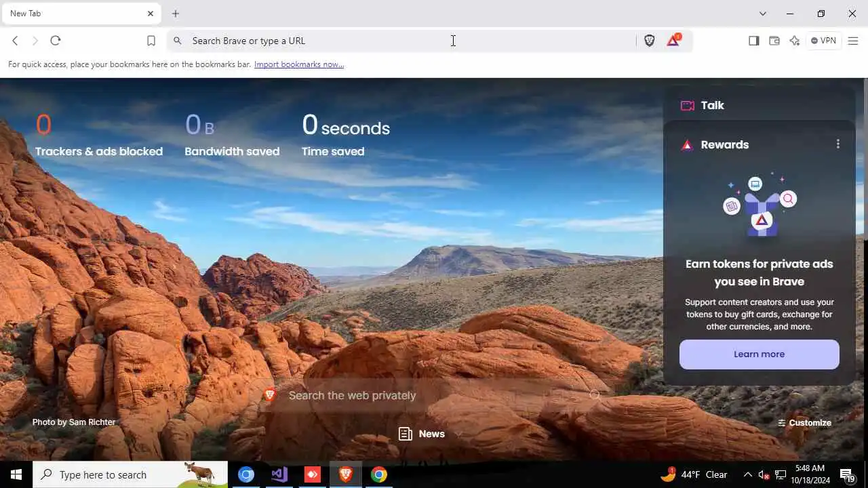Open the blue circle taskbar app
The image size is (868, 488).
coord(246,474)
